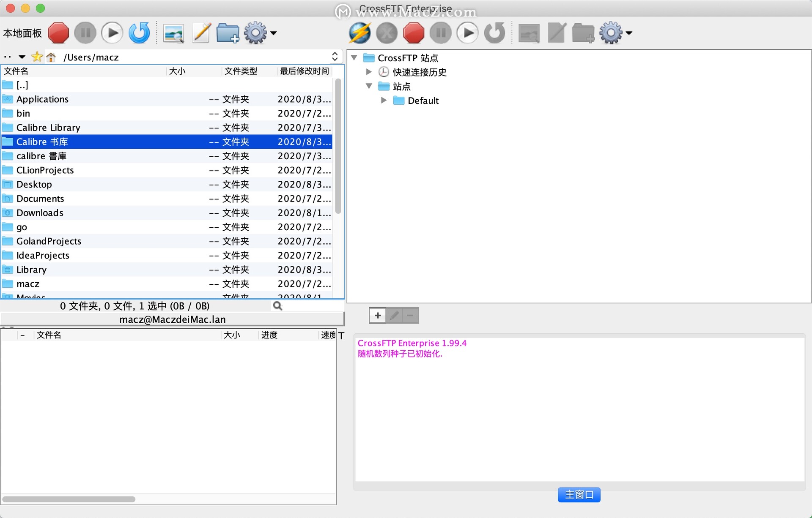Go up via the two-dots button
The width and height of the screenshot is (812, 518).
tap(7, 57)
